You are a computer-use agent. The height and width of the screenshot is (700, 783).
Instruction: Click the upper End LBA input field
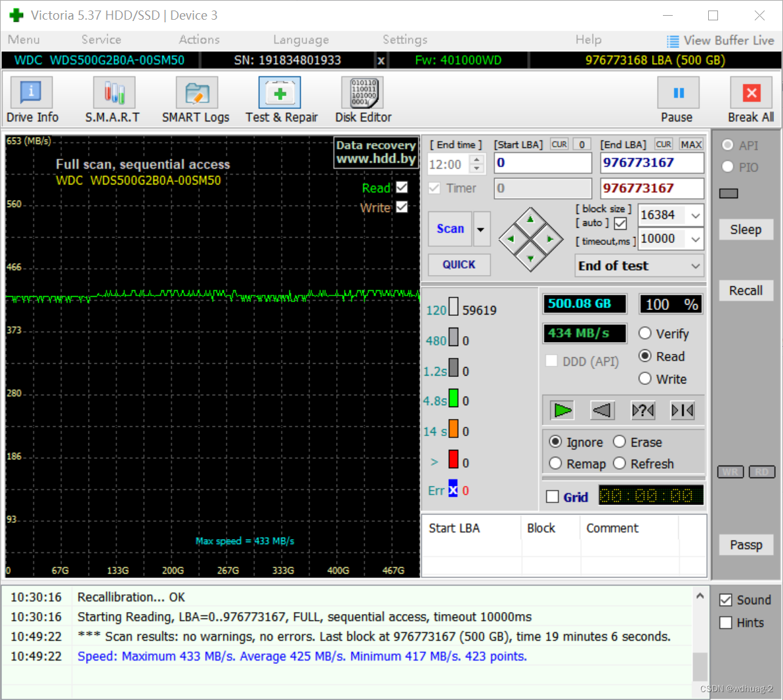coord(652,163)
